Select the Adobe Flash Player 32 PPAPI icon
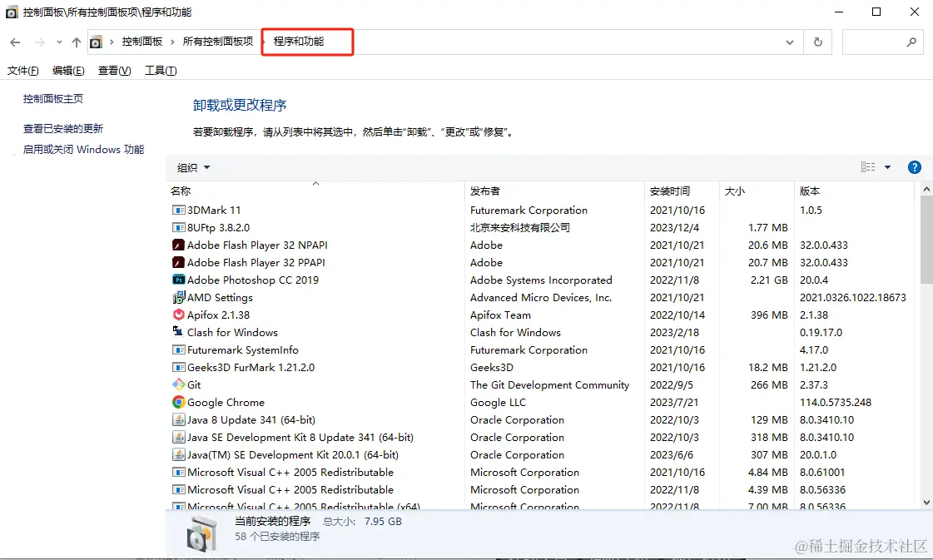Image resolution: width=933 pixels, height=560 pixels. [178, 262]
